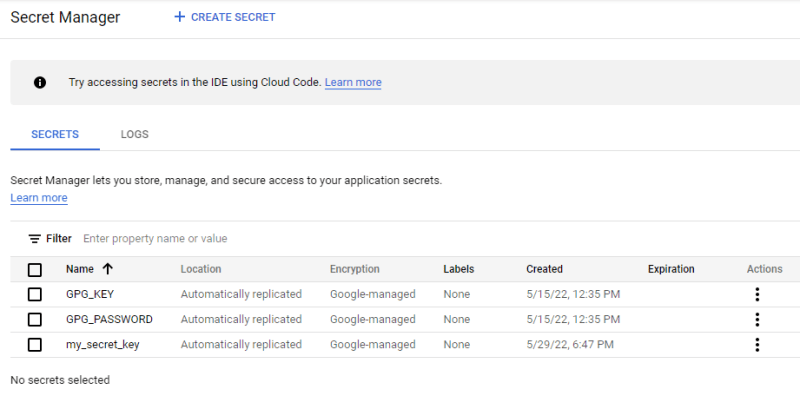
Task: Click the Expiration column header
Action: 671,269
